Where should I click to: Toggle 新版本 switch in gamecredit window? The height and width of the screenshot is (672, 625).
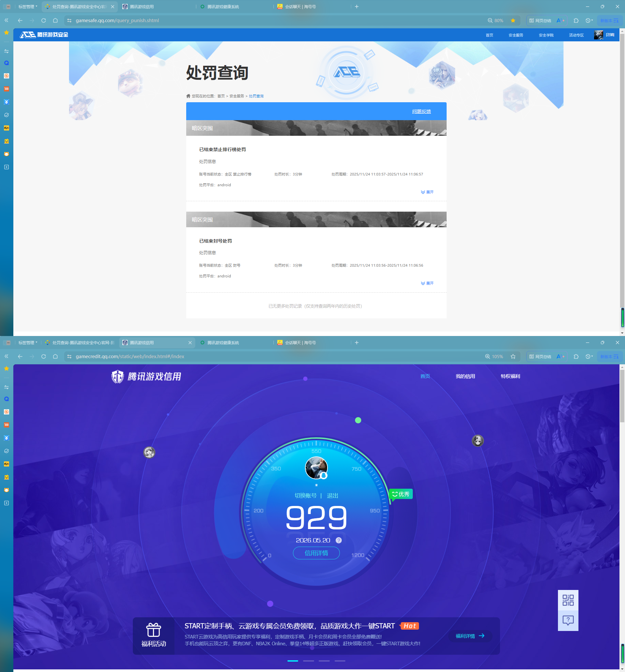[x=609, y=357]
